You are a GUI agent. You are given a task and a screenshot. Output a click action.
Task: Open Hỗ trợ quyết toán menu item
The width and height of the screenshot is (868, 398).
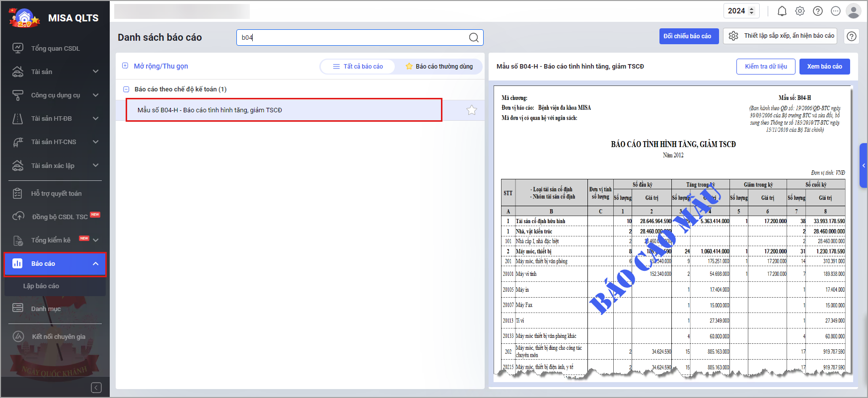tap(56, 193)
